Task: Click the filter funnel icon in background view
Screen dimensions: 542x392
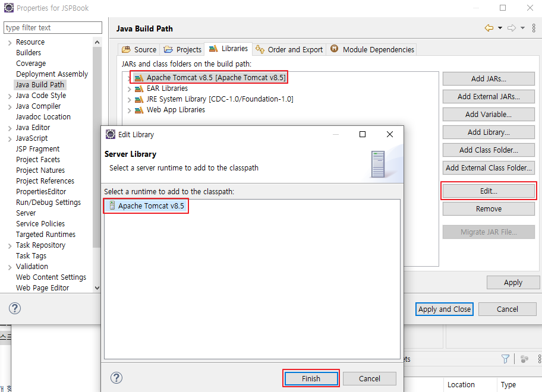Action: coord(505,359)
